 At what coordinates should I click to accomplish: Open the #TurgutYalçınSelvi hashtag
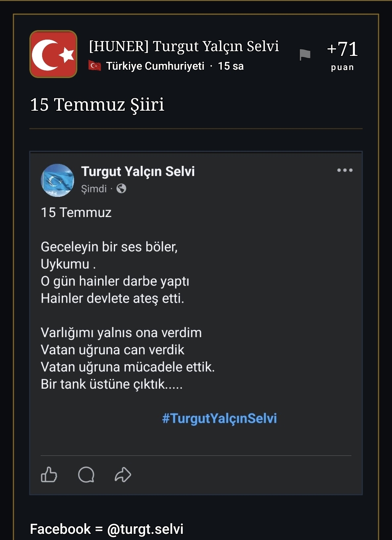point(219,418)
